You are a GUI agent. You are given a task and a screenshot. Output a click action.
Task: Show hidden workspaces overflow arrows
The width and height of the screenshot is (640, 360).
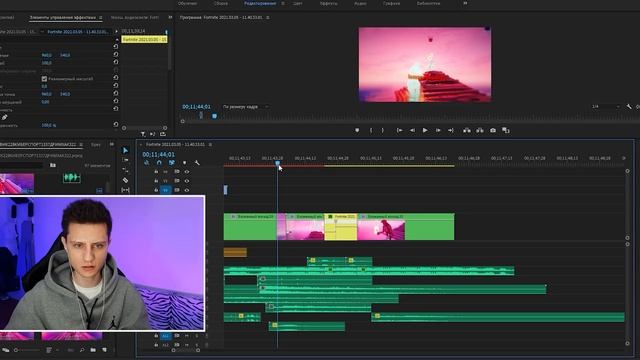(x=465, y=3)
